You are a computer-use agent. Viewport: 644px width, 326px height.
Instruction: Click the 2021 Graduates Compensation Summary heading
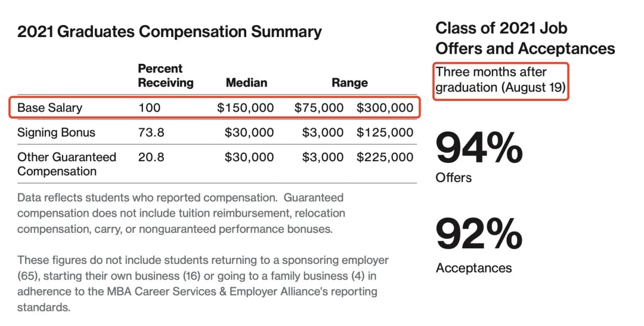(x=169, y=32)
